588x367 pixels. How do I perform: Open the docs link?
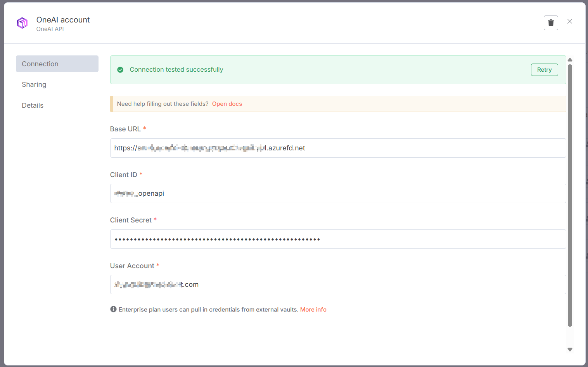tap(227, 104)
